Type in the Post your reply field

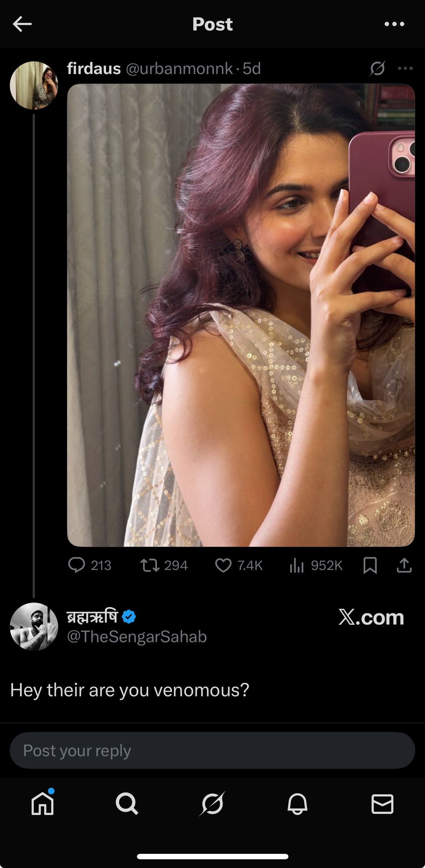pos(212,750)
